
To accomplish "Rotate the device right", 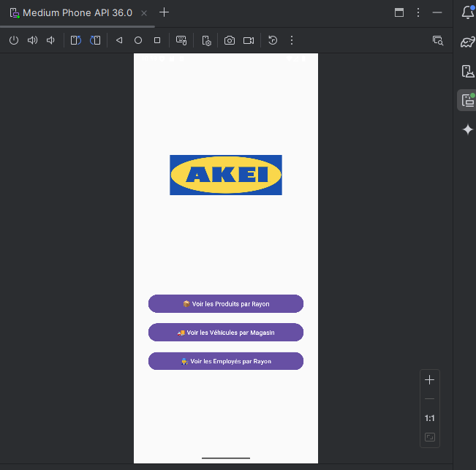I will tap(95, 40).
